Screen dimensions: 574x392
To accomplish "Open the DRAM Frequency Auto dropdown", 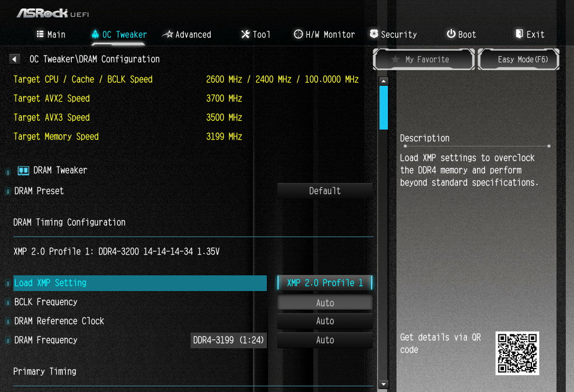I will [325, 340].
